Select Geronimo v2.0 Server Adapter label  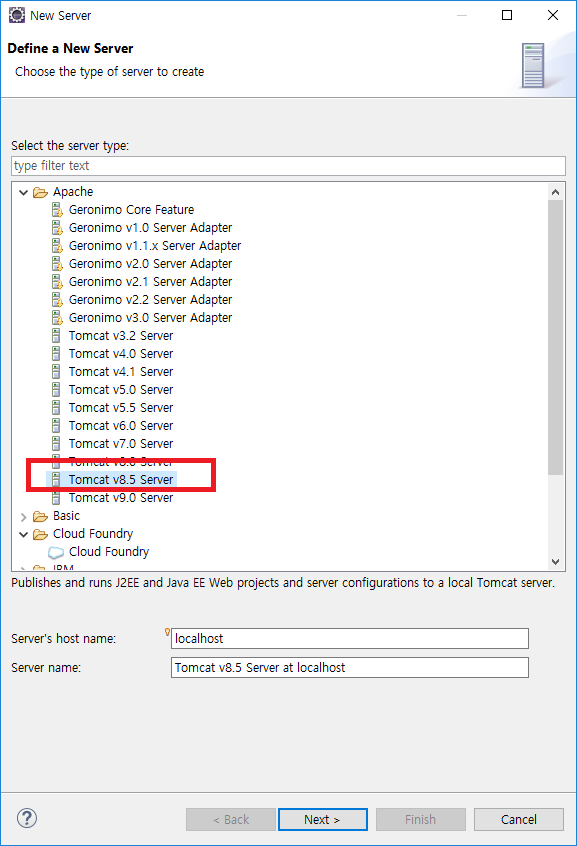click(150, 263)
